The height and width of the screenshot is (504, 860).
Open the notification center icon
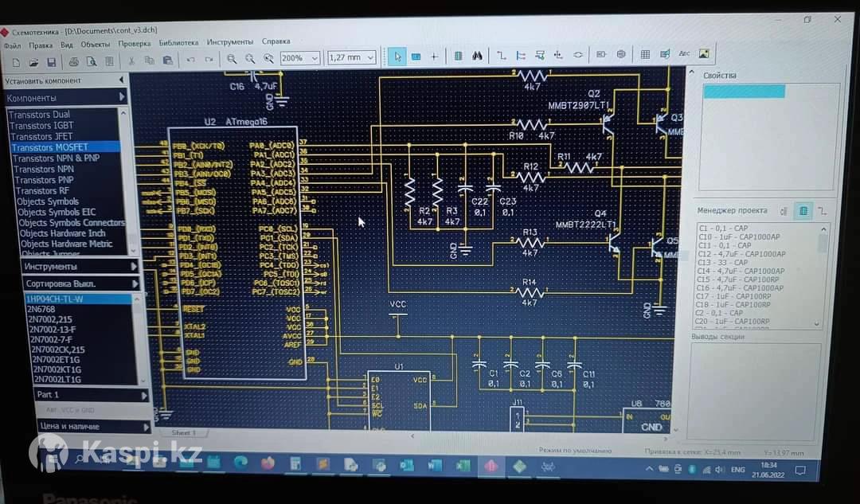(801, 471)
